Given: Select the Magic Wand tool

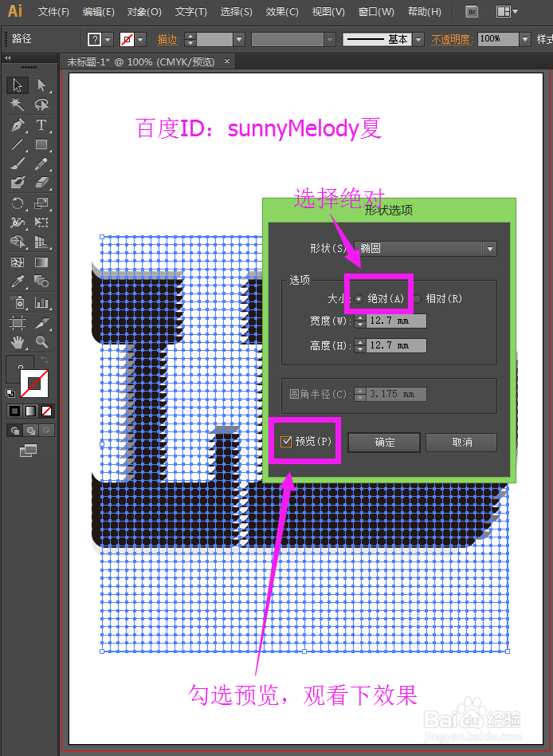Looking at the screenshot, I should point(18,104).
